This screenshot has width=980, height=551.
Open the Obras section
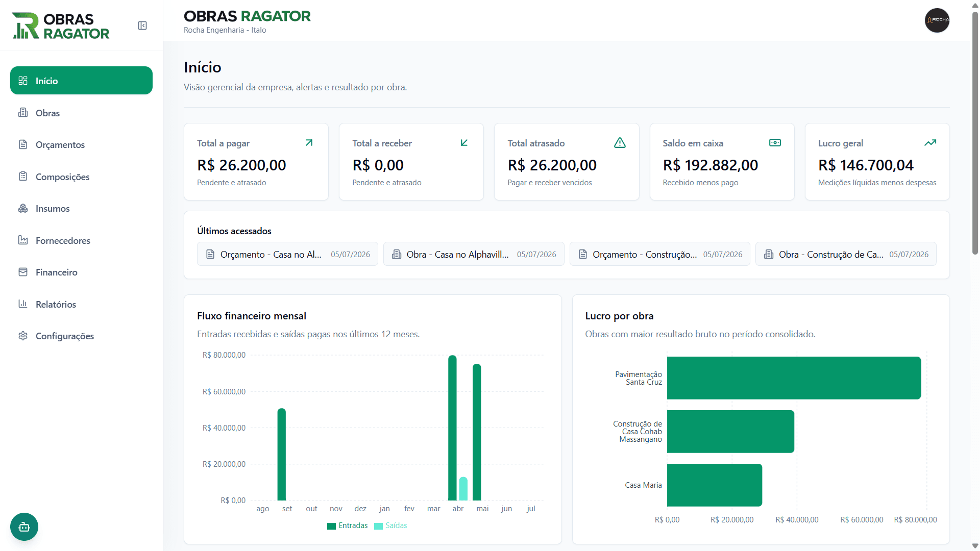pos(81,113)
